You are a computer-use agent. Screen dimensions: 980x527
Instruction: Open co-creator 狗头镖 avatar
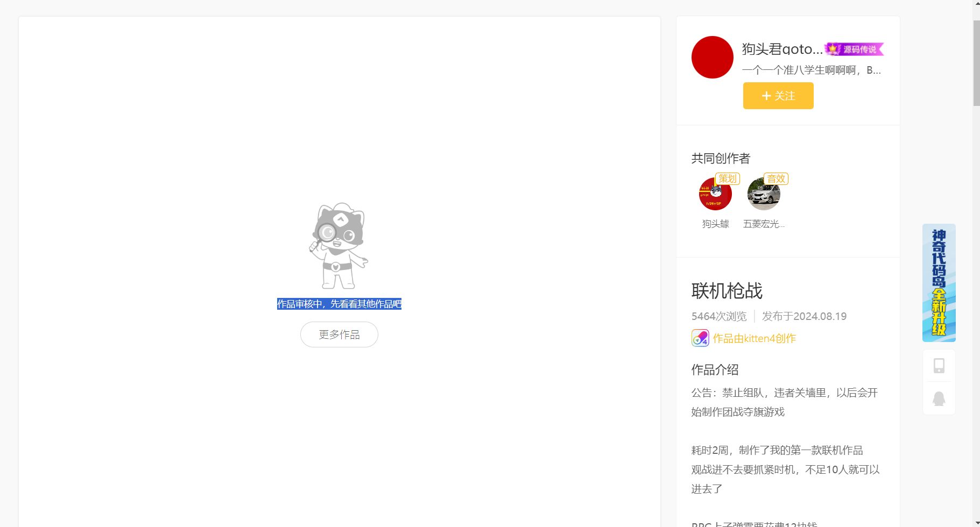(x=715, y=194)
